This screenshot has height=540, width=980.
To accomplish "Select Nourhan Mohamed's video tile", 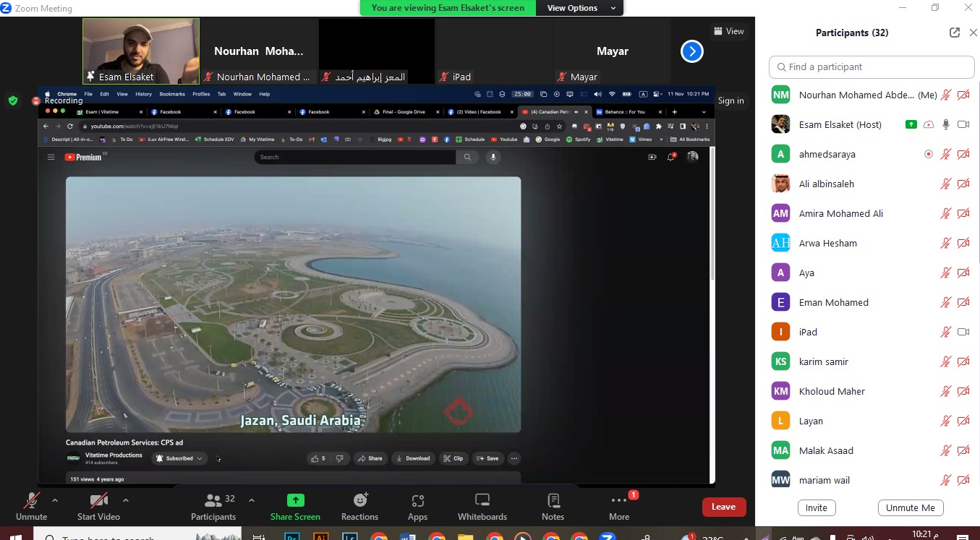I will tap(258, 51).
